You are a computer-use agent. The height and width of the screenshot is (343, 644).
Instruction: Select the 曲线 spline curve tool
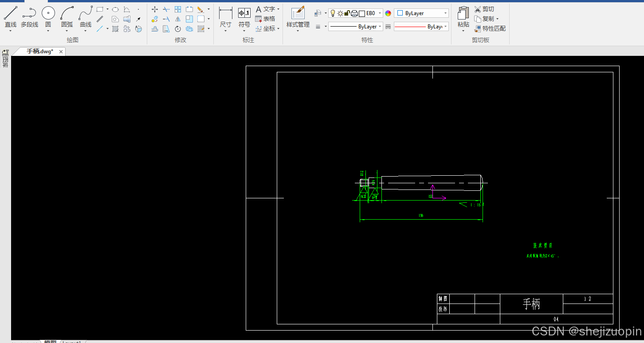coord(86,17)
